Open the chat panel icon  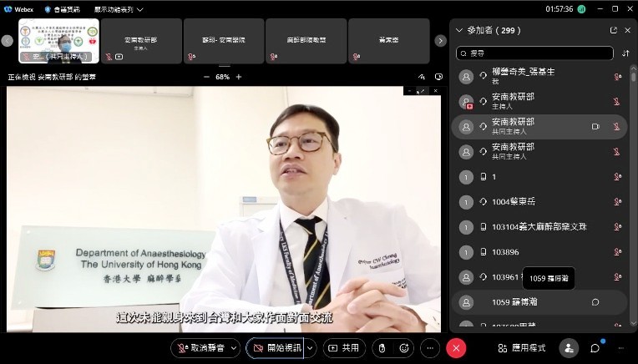[x=595, y=348]
